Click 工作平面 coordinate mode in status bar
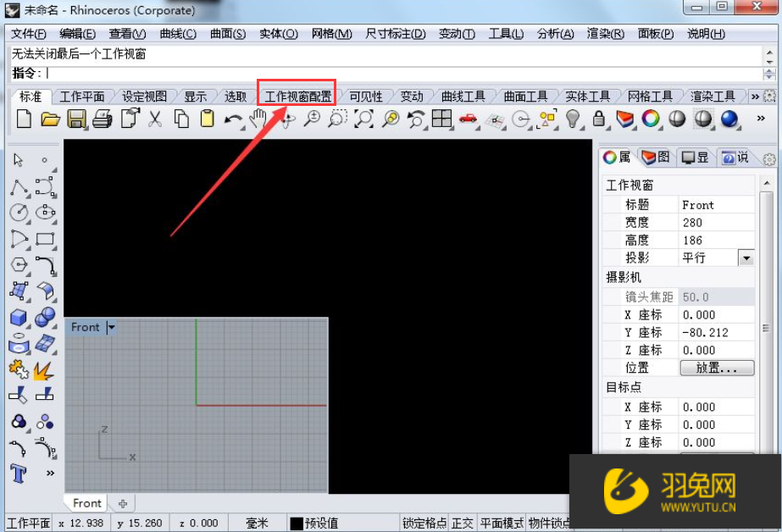This screenshot has height=532, width=782. 29,523
